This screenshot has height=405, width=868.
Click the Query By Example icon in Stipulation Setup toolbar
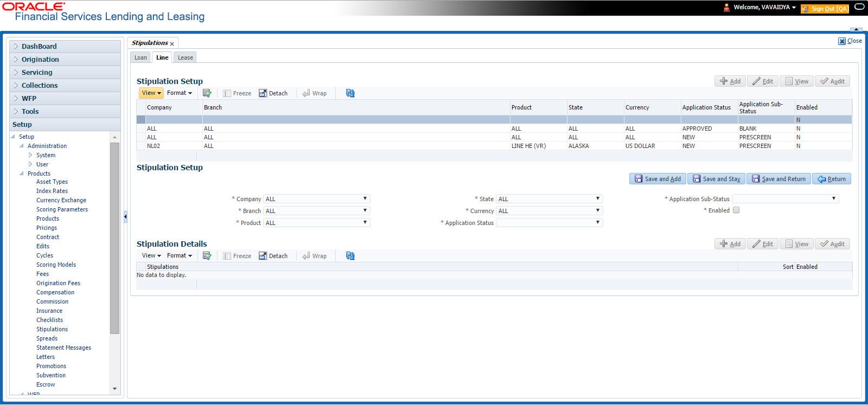(207, 93)
